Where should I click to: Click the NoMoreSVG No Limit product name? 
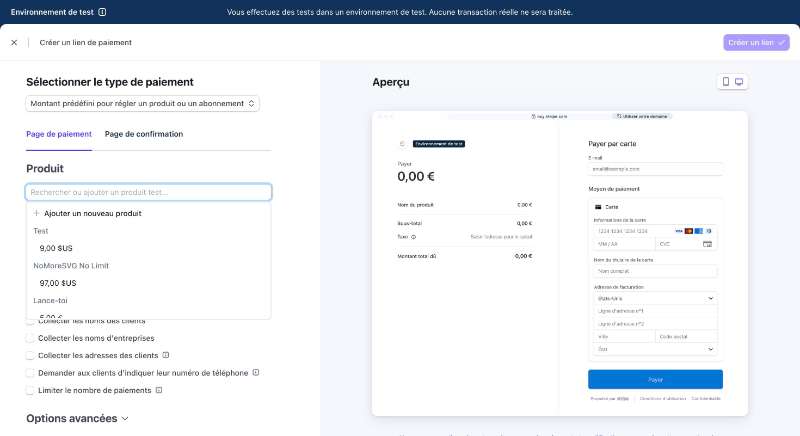(x=71, y=266)
